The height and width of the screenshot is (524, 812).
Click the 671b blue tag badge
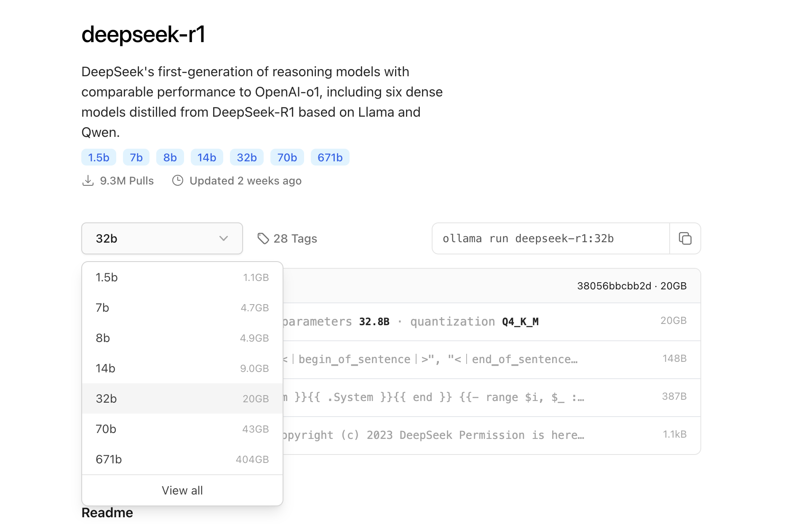tap(330, 158)
